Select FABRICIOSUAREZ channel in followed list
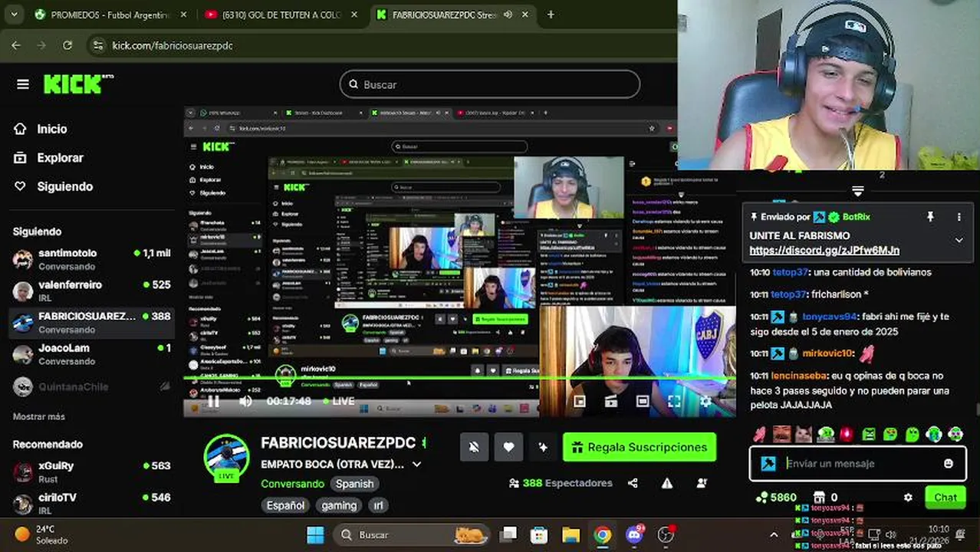Viewport: 980px width, 552px height. tap(91, 322)
